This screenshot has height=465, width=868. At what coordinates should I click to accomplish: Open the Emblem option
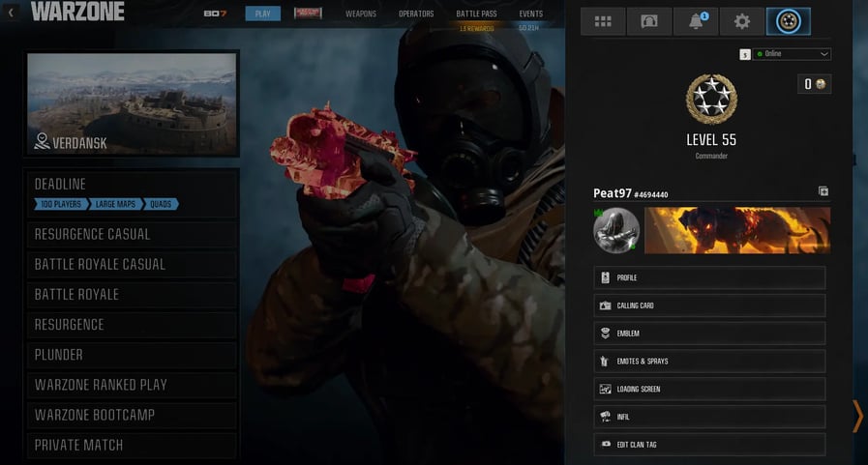pyautogui.click(x=709, y=334)
